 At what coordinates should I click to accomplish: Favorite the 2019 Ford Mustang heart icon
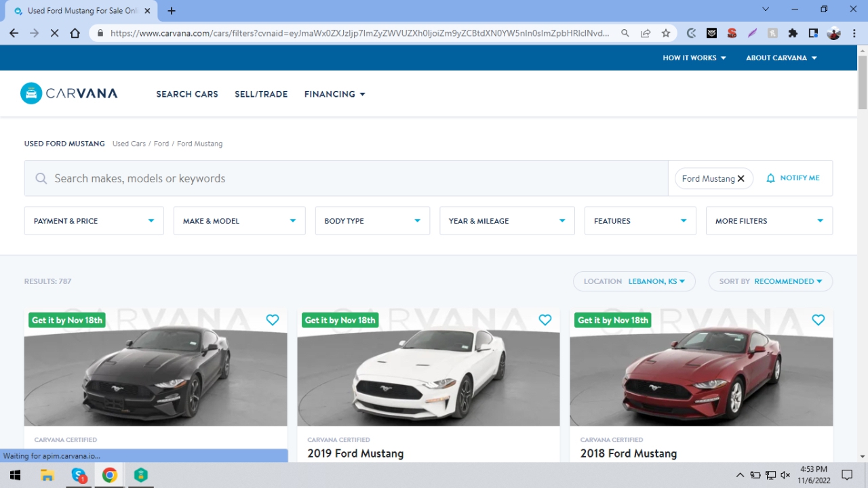point(545,320)
